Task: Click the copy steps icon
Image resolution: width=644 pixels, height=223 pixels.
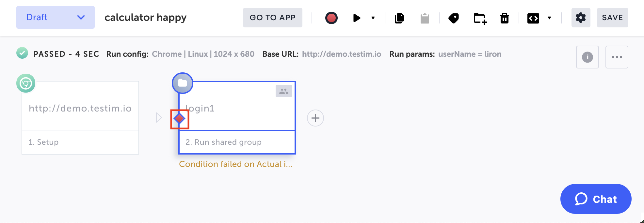Action: [x=399, y=18]
